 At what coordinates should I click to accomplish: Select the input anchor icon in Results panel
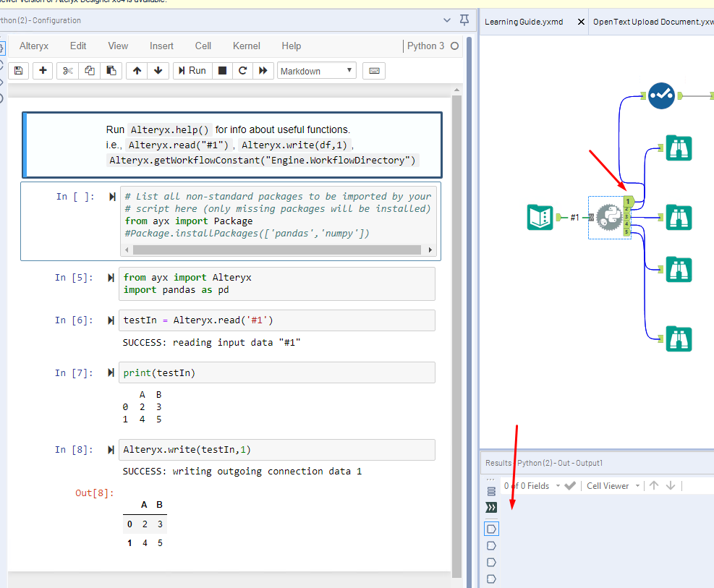pyautogui.click(x=491, y=508)
